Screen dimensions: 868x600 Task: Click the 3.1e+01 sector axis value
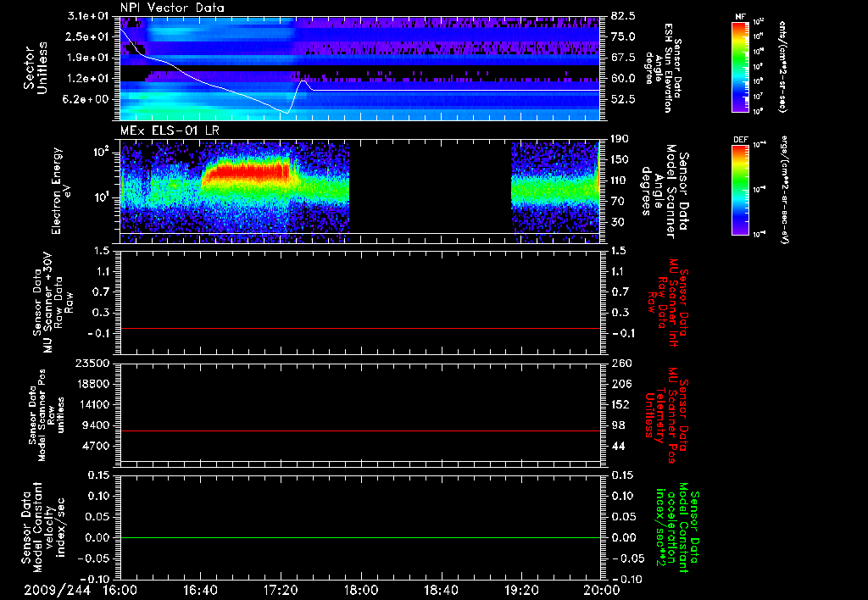(x=90, y=16)
